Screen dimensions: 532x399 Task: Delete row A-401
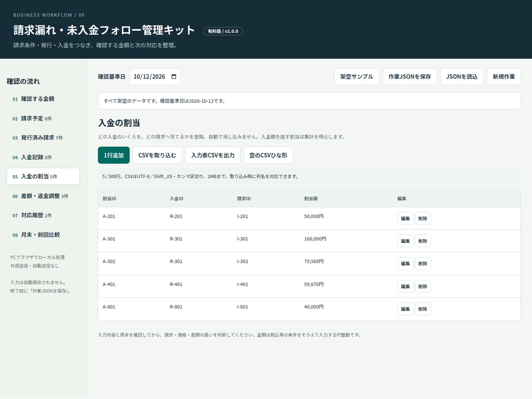(x=423, y=286)
